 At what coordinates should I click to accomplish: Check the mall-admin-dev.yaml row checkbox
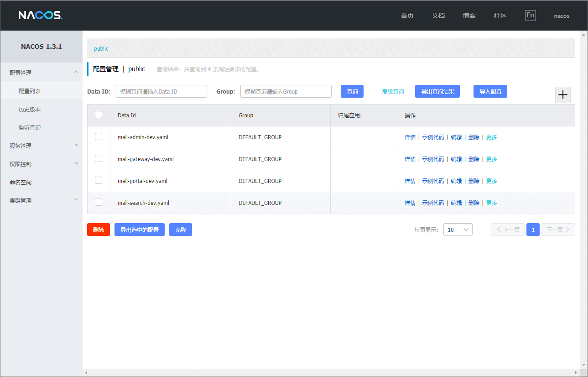99,136
